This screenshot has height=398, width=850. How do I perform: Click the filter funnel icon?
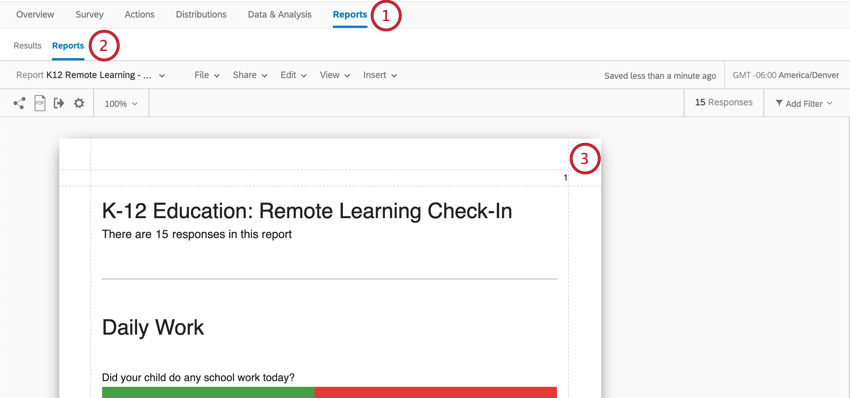tap(778, 103)
